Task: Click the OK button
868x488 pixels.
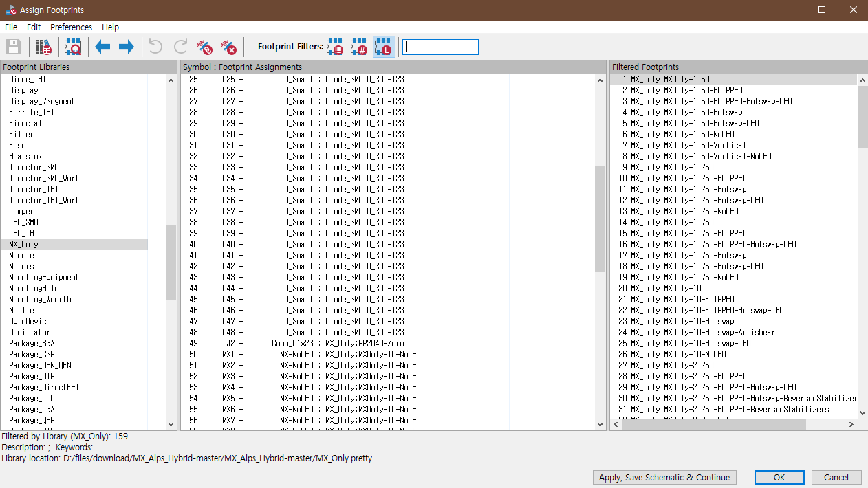Action: [779, 478]
